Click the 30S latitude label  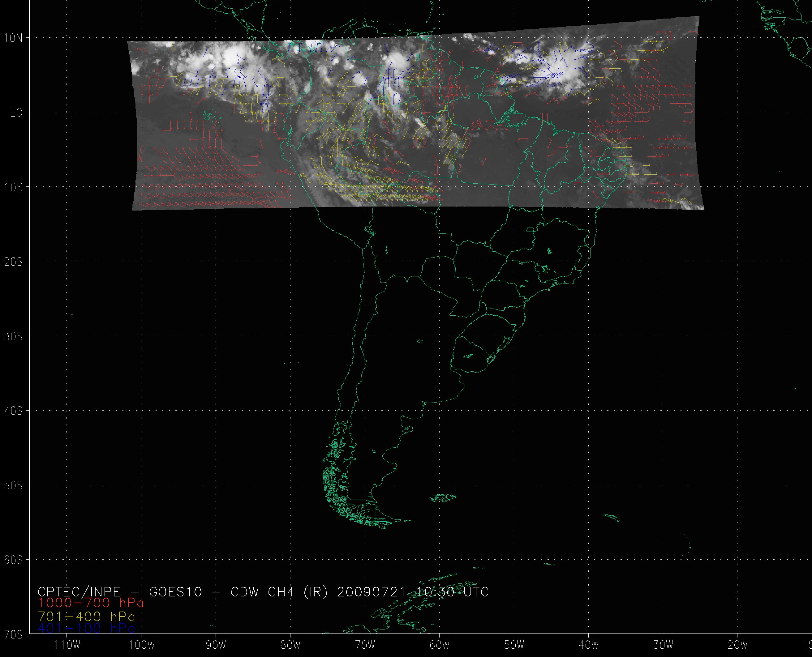click(x=13, y=336)
